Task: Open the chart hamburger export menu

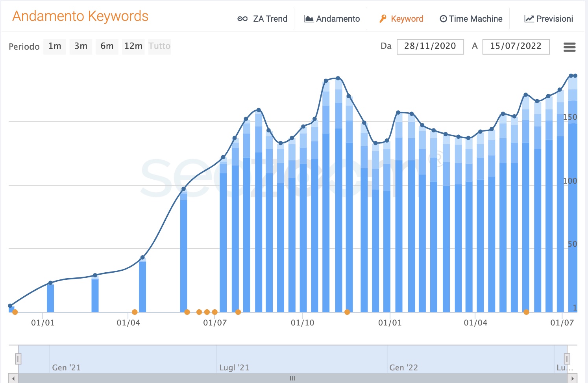Action: 570,47
